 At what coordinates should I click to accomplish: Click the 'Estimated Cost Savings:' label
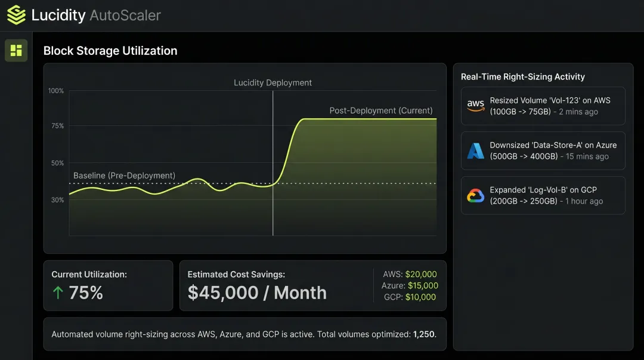[236, 275]
